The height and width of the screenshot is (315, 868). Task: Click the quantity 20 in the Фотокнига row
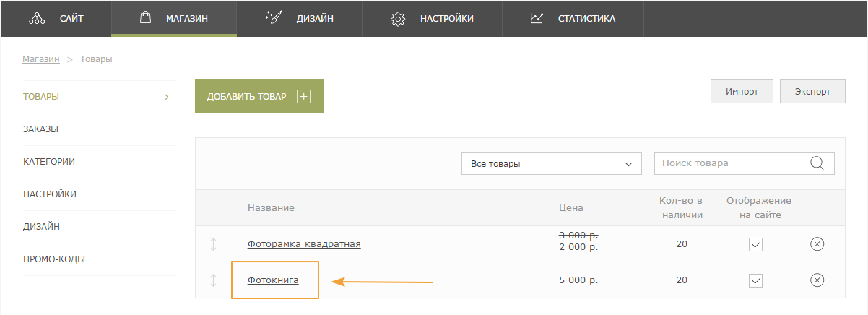682,280
